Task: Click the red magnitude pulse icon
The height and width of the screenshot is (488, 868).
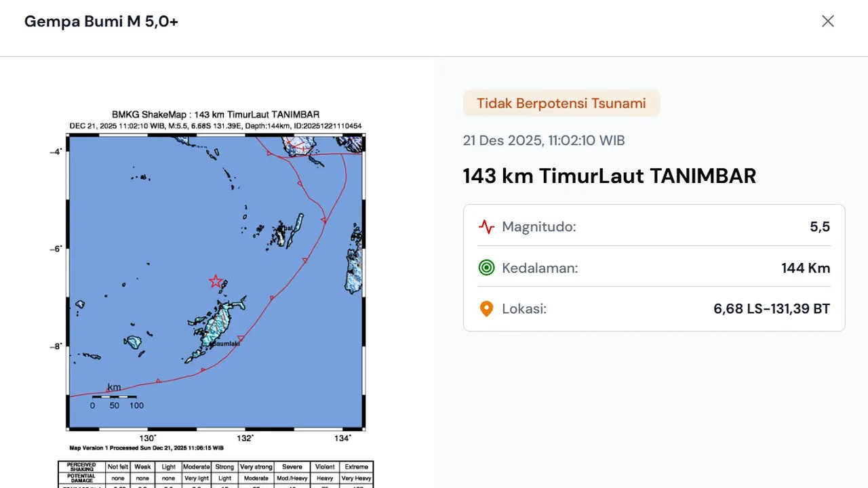Action: (x=486, y=226)
